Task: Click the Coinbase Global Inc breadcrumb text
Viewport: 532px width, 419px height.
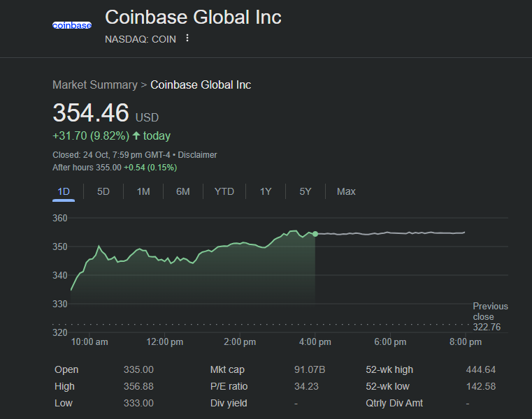Action: coord(201,84)
